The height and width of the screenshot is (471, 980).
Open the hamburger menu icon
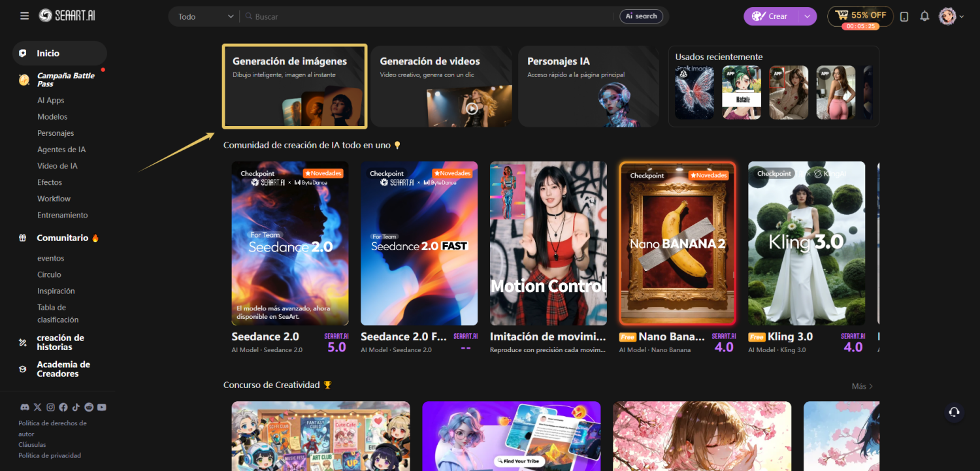pos(24,16)
